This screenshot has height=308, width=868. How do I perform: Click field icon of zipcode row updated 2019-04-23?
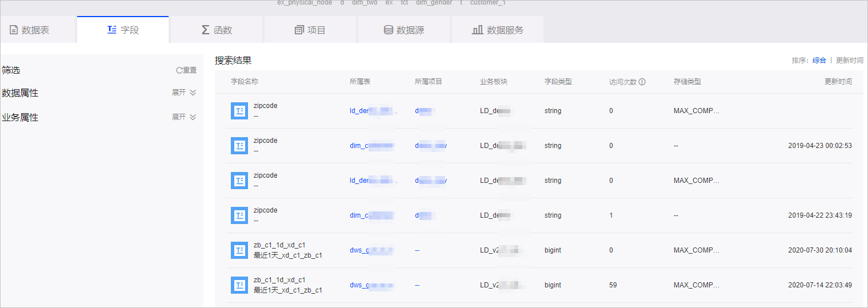click(x=239, y=146)
